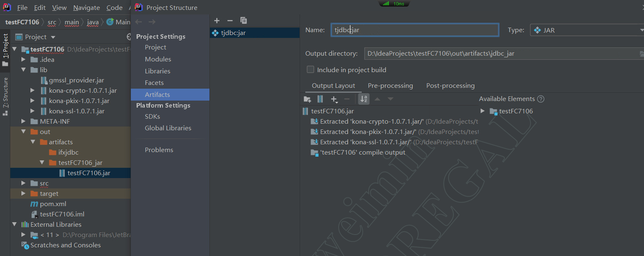Image resolution: width=644 pixels, height=256 pixels.
Task: Expand the target folder
Action: 24,194
